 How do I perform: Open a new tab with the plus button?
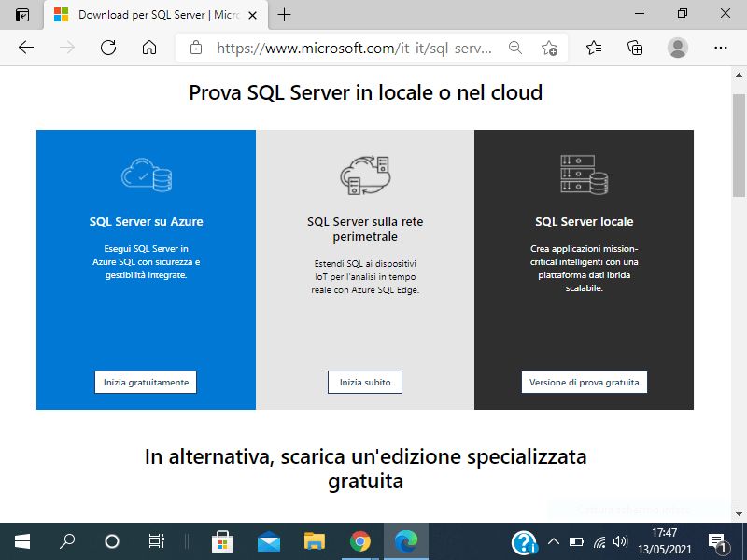point(283,15)
